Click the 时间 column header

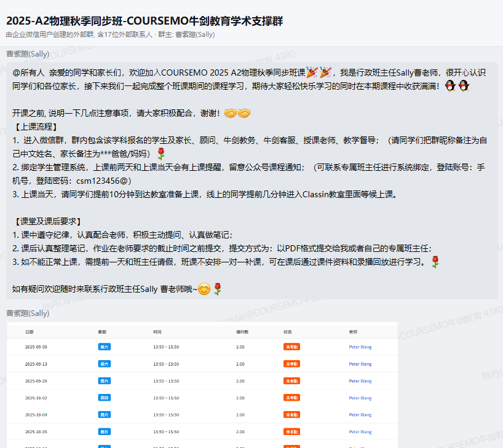157,332
